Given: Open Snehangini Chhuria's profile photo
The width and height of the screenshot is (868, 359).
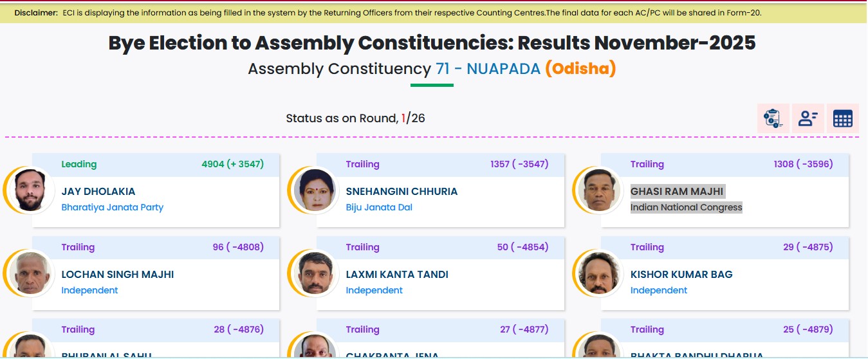Looking at the screenshot, I should tap(314, 190).
